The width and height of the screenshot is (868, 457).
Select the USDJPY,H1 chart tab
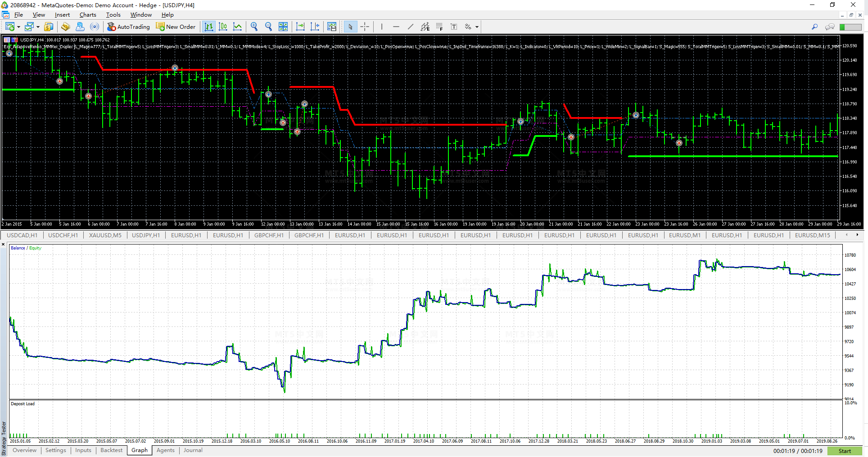[146, 235]
